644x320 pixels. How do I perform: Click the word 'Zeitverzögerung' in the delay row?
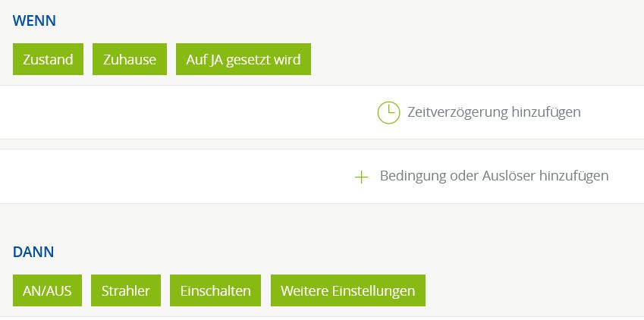[x=457, y=112]
